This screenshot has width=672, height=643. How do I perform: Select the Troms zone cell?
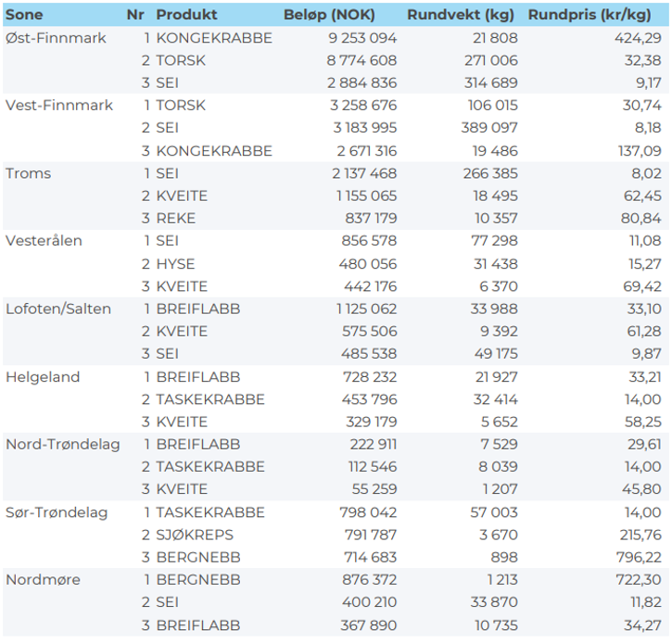point(28,173)
